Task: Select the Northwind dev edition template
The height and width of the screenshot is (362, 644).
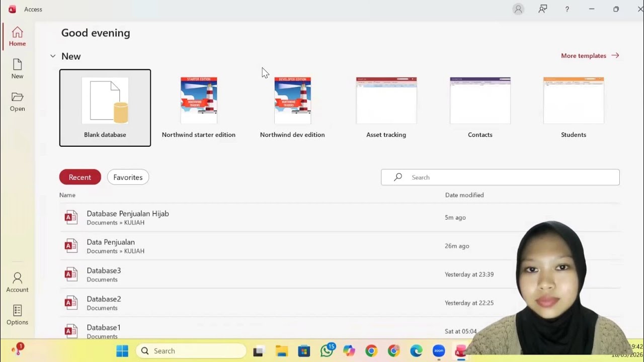Action: [292, 108]
